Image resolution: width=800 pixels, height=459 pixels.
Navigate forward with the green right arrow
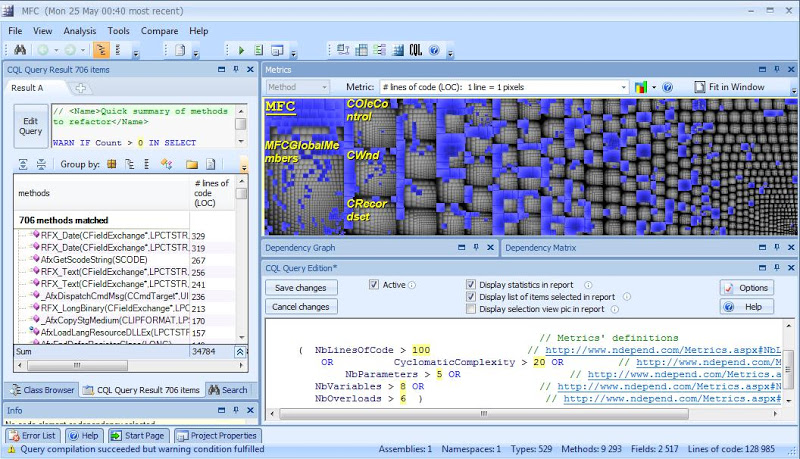point(70,50)
